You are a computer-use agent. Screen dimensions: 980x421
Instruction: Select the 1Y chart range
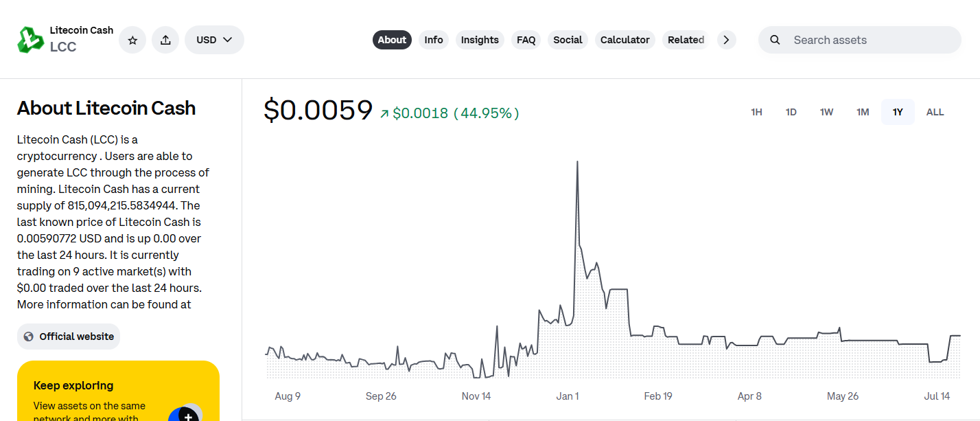(898, 112)
